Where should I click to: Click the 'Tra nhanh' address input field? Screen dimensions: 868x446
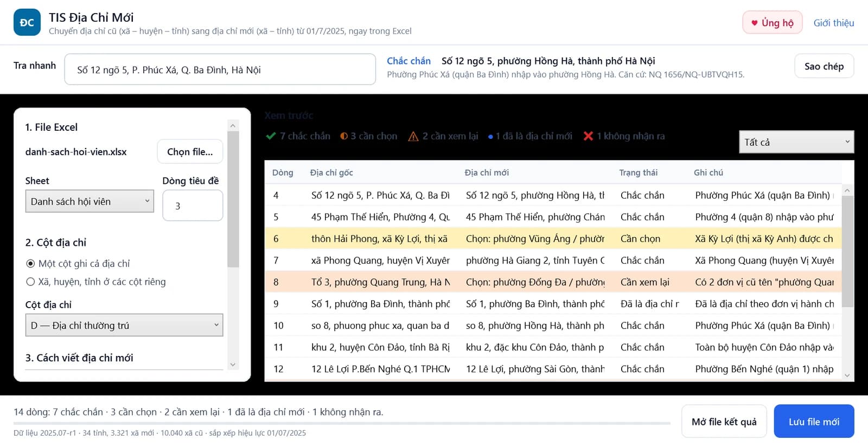[220, 69]
